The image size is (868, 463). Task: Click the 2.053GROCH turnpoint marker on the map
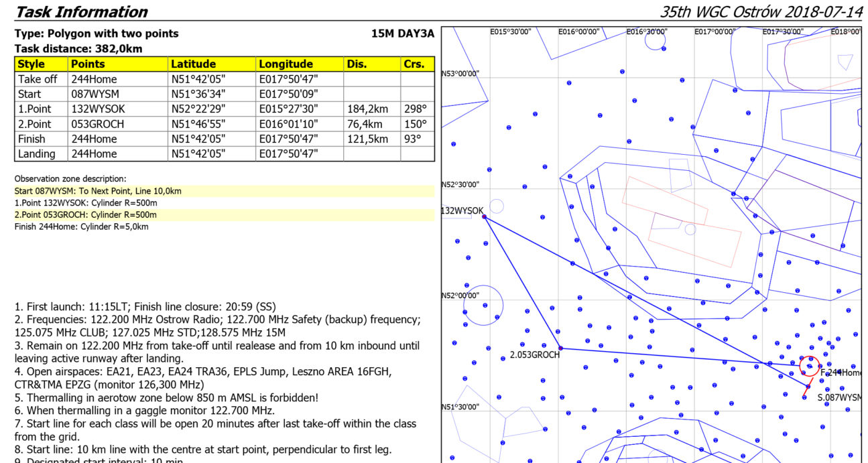(560, 348)
